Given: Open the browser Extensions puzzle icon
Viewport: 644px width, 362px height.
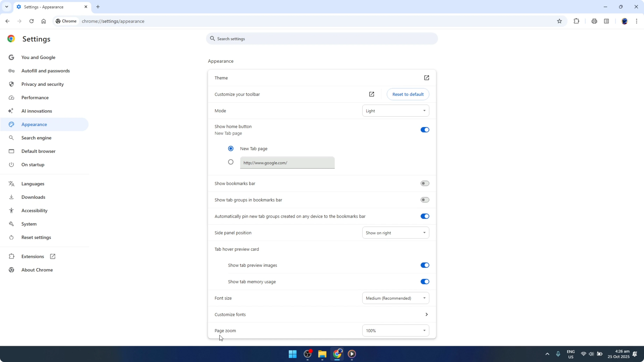Looking at the screenshot, I should click(576, 21).
